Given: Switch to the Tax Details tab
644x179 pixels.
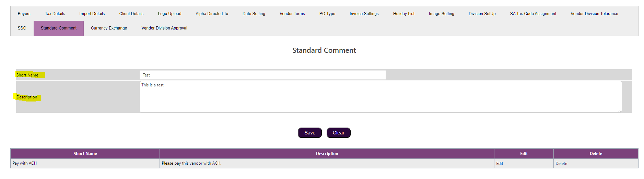Looking at the screenshot, I should (x=55, y=14).
